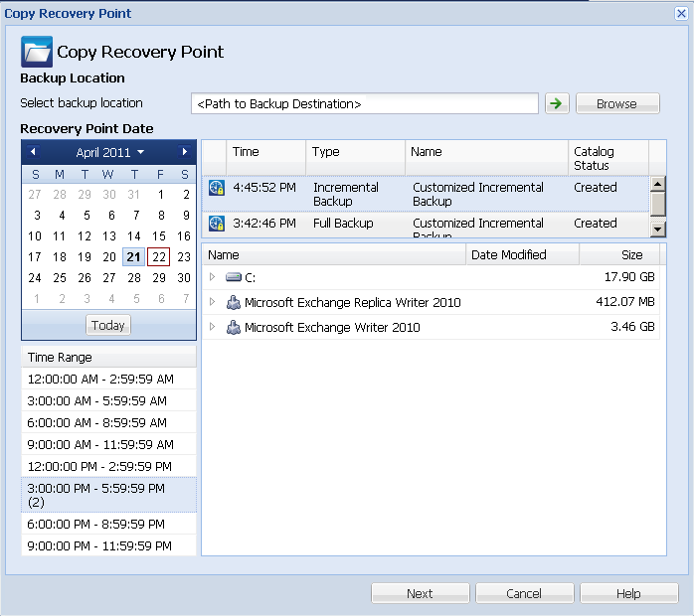The height and width of the screenshot is (616, 694).
Task: Expand Microsoft Exchange Writer 2010 node
Action: [212, 327]
